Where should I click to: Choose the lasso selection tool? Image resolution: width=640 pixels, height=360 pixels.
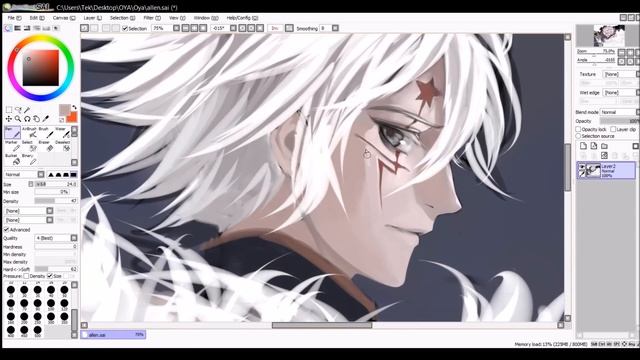18,110
